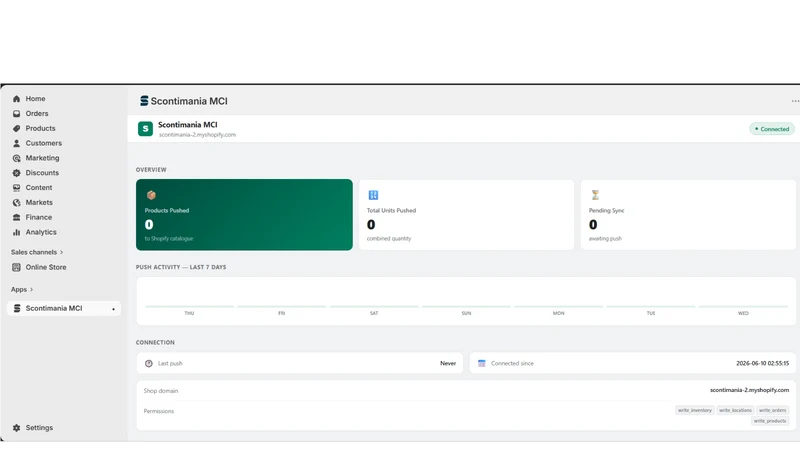Click the green S store avatar

pyautogui.click(x=145, y=129)
